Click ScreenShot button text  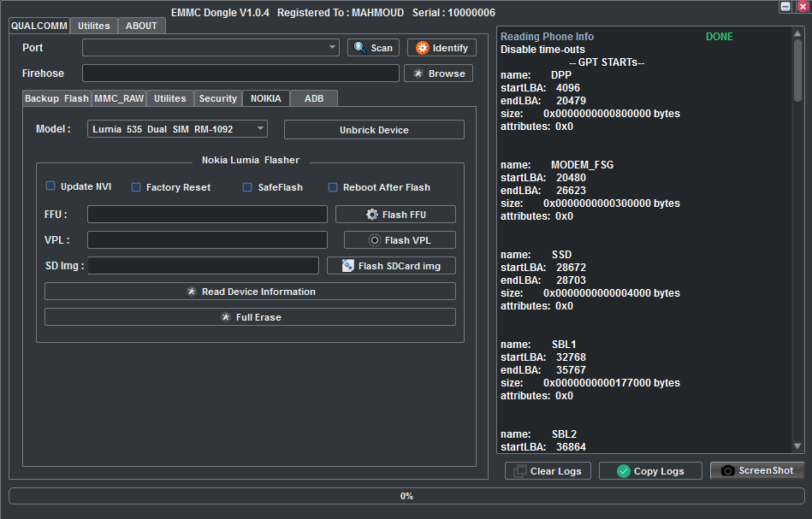coord(766,470)
